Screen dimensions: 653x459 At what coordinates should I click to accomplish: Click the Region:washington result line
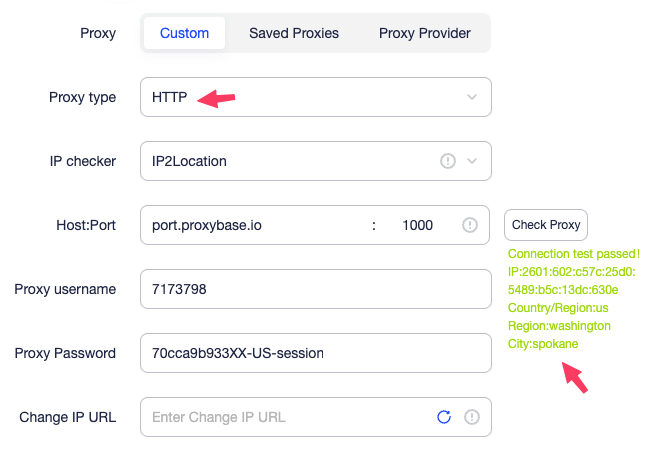559,326
